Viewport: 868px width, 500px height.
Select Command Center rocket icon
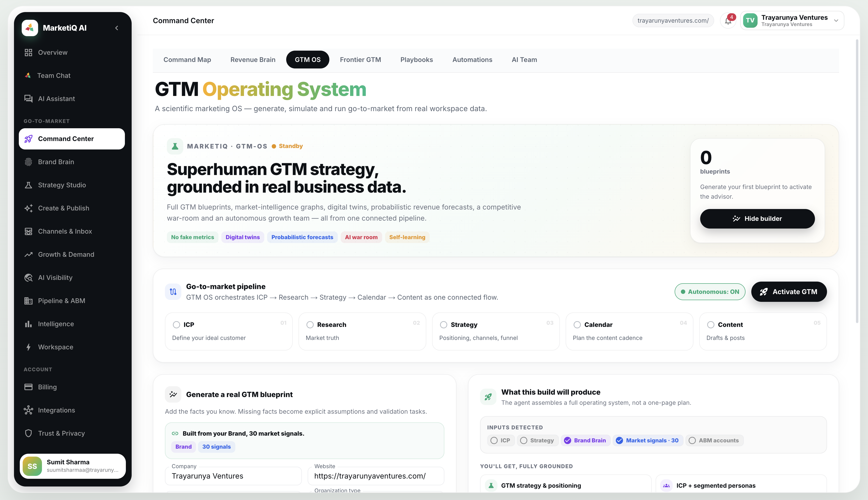click(28, 139)
